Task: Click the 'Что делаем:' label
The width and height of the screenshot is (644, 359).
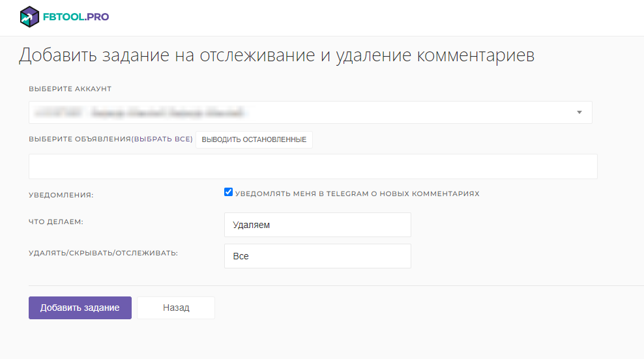Action: 56,222
